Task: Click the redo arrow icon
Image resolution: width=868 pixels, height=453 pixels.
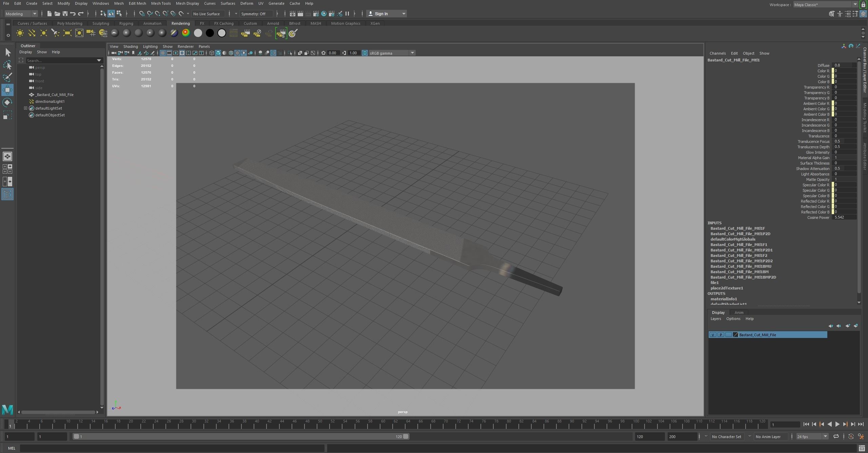Action: 81,14
